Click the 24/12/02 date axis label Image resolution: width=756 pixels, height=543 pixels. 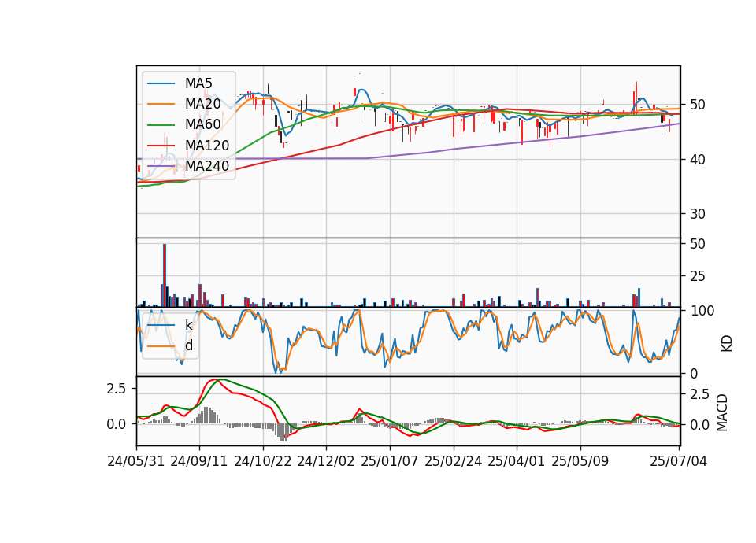click(326, 462)
